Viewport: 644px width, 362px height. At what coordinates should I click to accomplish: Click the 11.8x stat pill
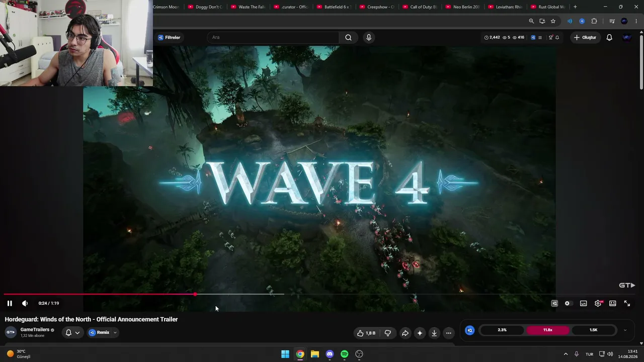coord(548,330)
